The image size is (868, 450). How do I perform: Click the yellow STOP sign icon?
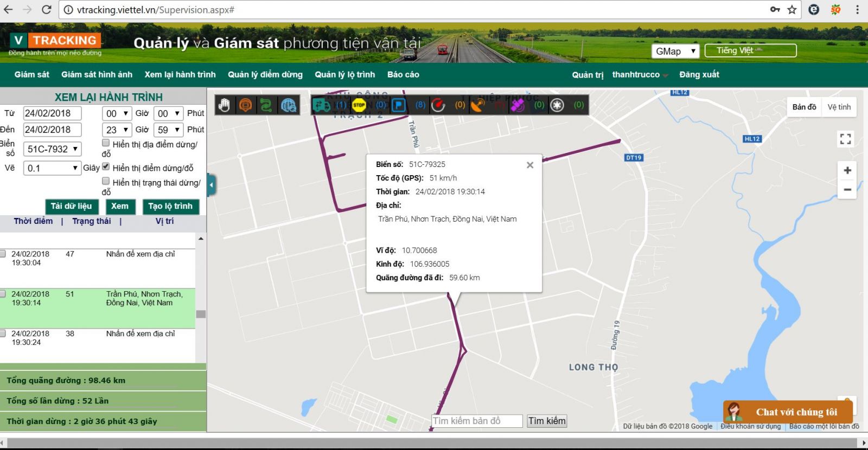[x=359, y=105]
